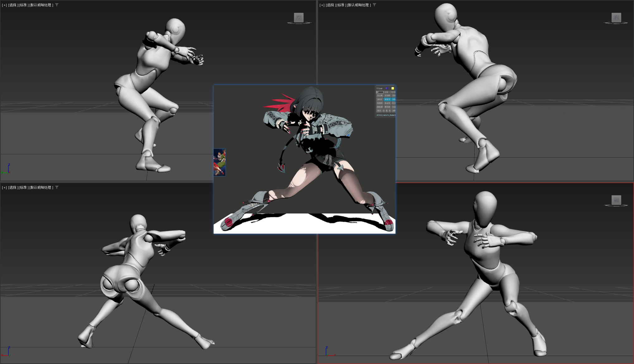The width and height of the screenshot is (634, 364).
Task: Click the 选定帧 button in script panel
Action: tap(380, 96)
